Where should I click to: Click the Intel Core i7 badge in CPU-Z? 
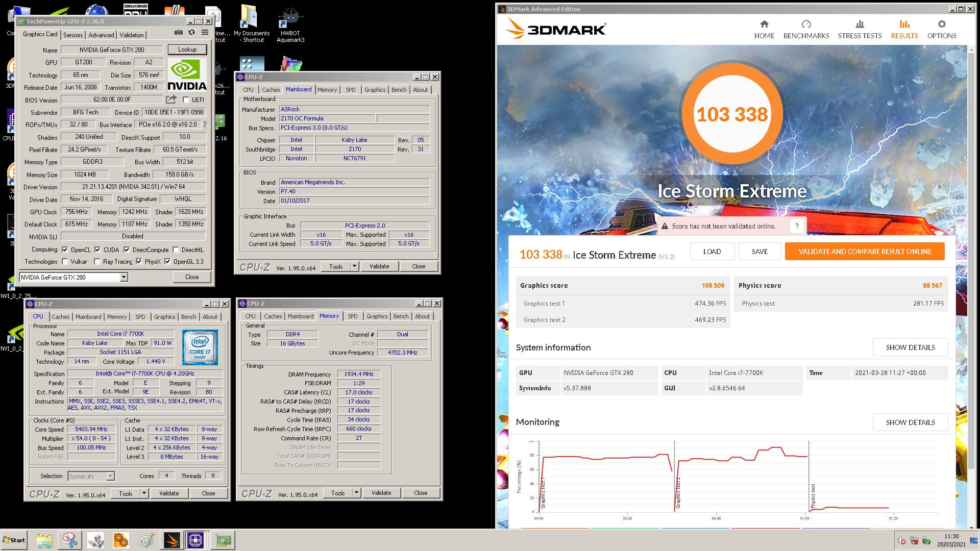pyautogui.click(x=200, y=347)
